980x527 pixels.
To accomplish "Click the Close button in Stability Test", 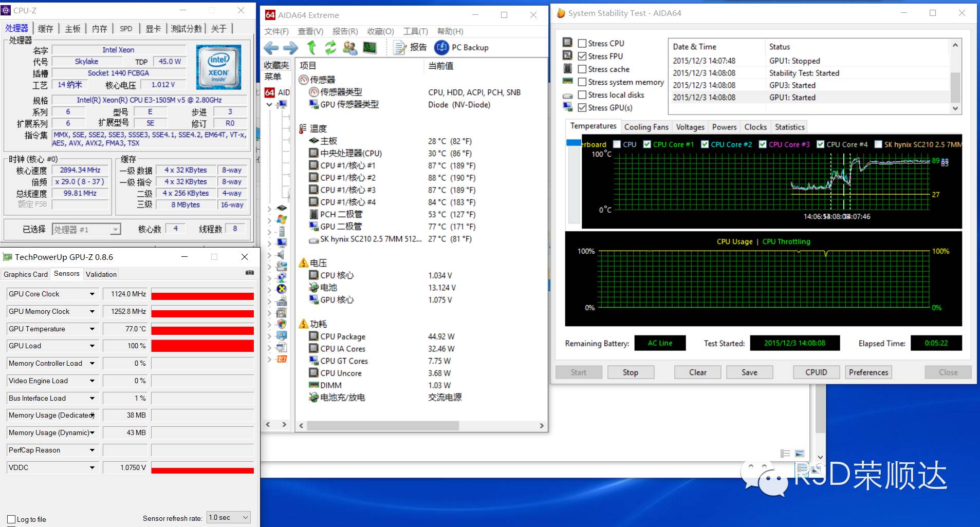I will pyautogui.click(x=948, y=372).
